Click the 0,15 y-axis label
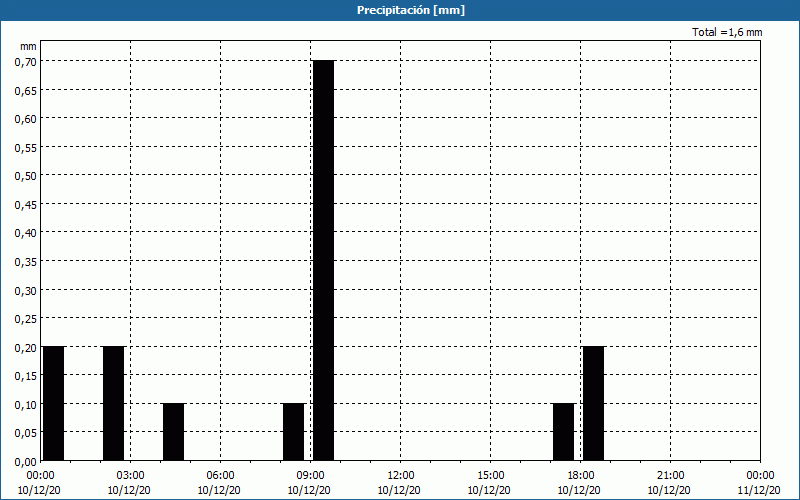 point(26,376)
